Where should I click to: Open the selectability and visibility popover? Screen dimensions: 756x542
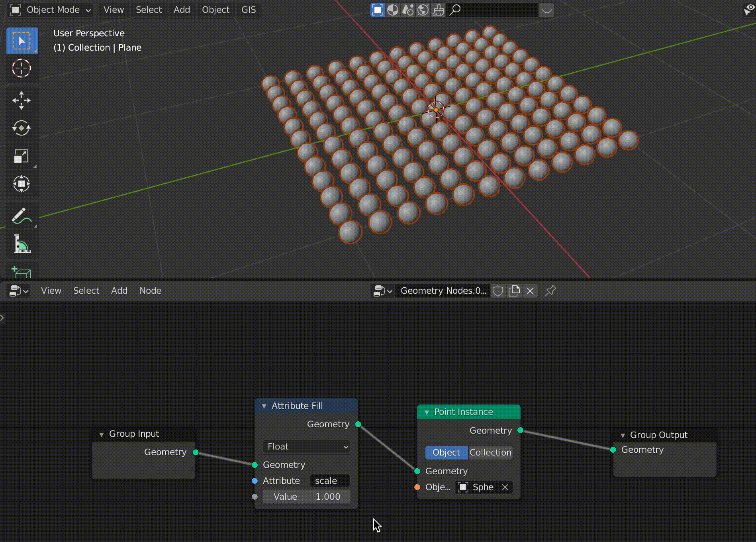[x=749, y=10]
